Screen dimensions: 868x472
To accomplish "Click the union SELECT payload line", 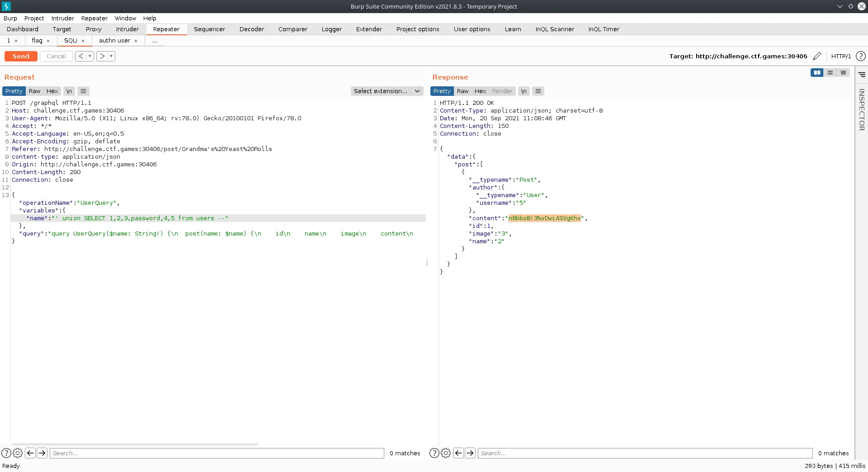I will click(218, 218).
